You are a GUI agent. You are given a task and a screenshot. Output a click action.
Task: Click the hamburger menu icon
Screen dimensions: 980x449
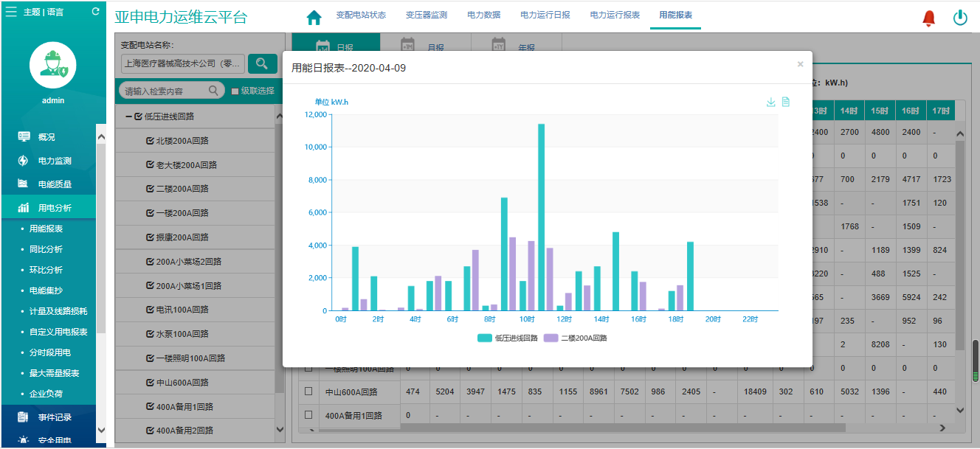pyautogui.click(x=11, y=12)
